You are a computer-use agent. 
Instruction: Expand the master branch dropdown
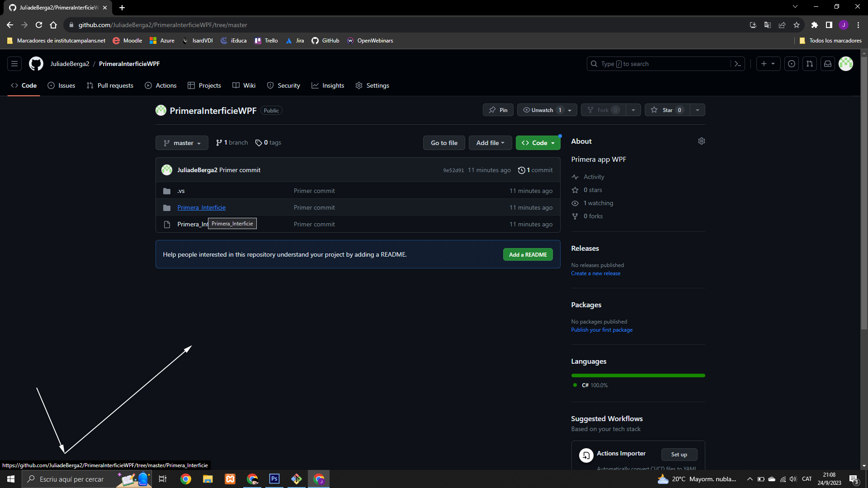coord(182,143)
